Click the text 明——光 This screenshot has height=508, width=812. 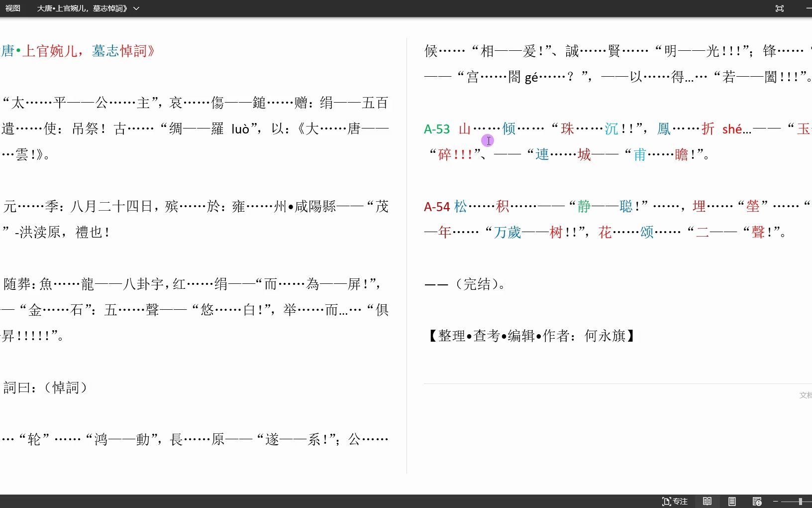pyautogui.click(x=692, y=51)
